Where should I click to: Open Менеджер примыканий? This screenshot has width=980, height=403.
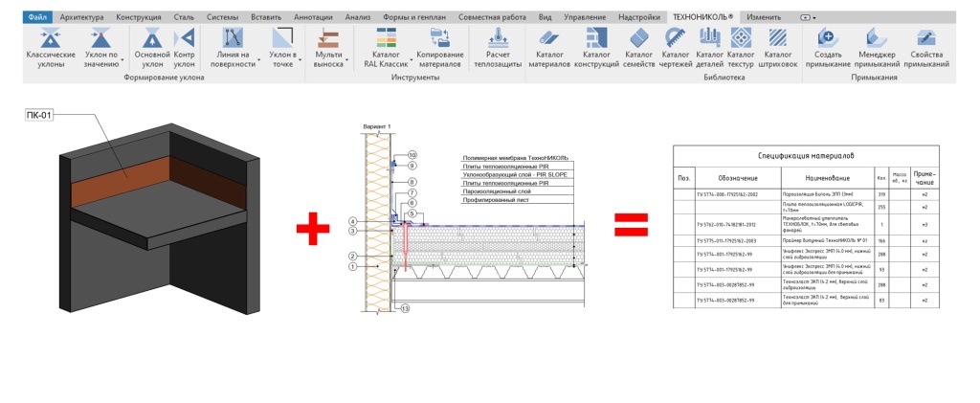876,39
